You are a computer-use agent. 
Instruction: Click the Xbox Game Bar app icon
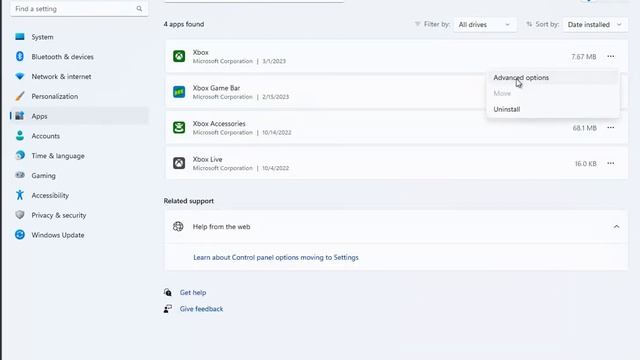click(x=179, y=92)
